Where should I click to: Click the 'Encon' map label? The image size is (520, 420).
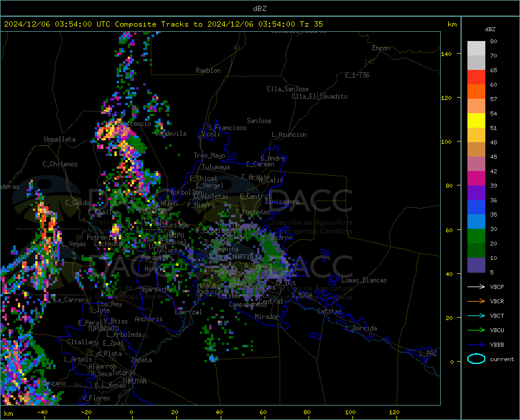381,48
